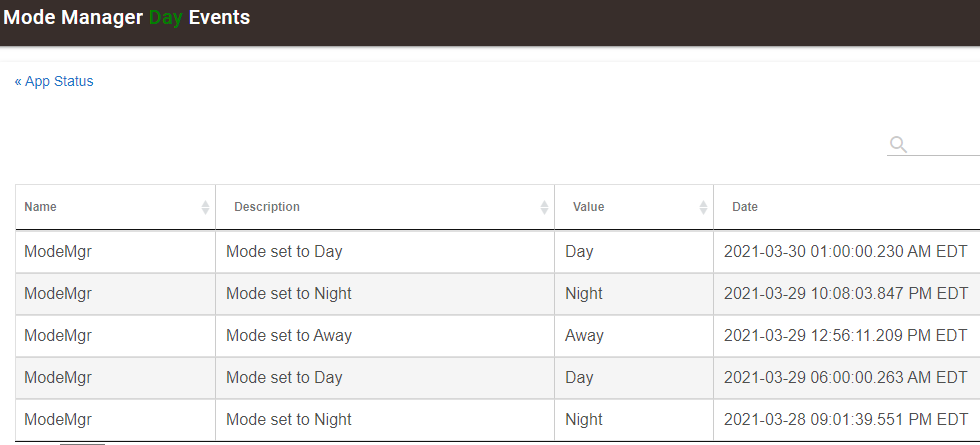Sort by Value column arrows
980x445 pixels.
(703, 208)
